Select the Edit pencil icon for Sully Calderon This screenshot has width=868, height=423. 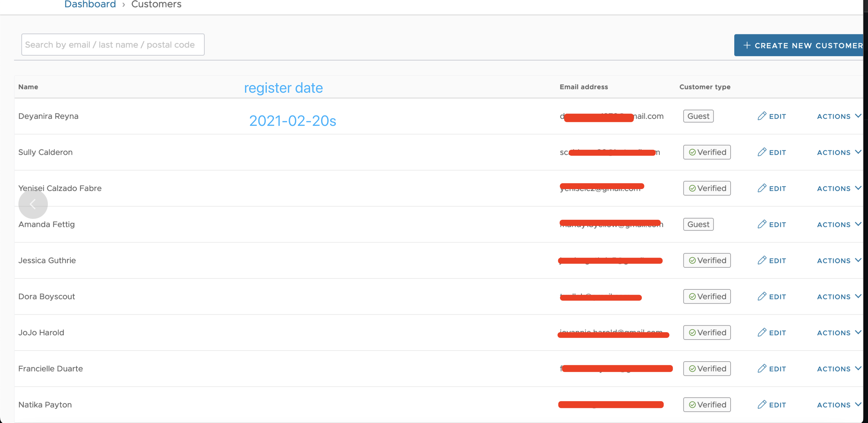[x=762, y=152]
